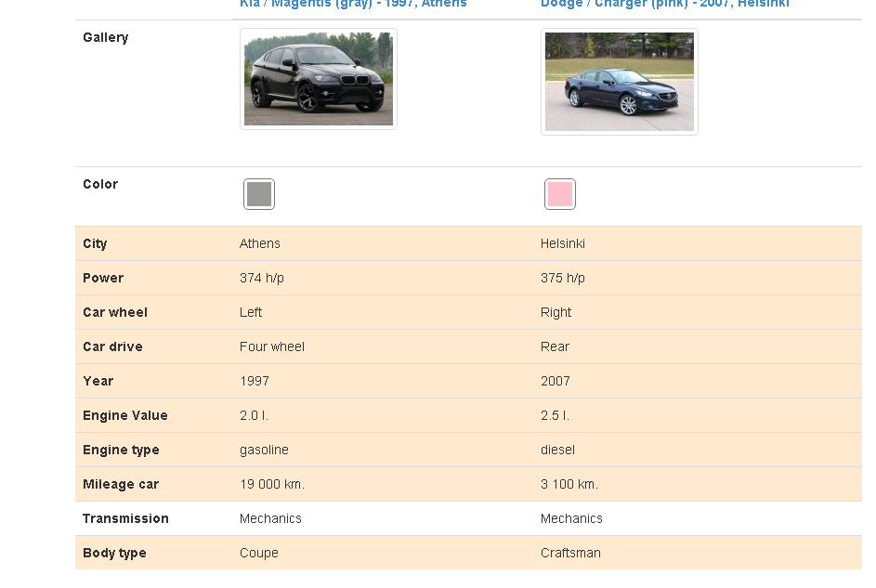Click the Craftsman body type value

click(x=571, y=553)
